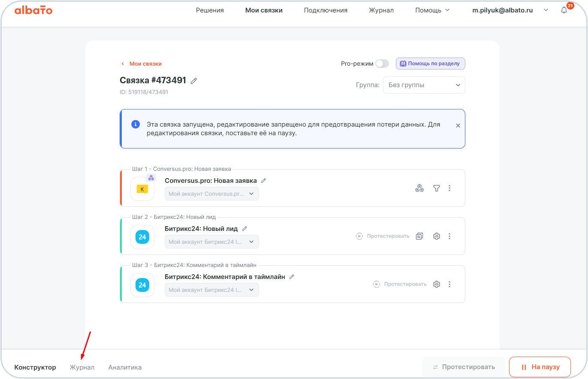
Task: Expand the account dropdown in step 3 Комментарий в таймлайн
Action: pyautogui.click(x=212, y=290)
